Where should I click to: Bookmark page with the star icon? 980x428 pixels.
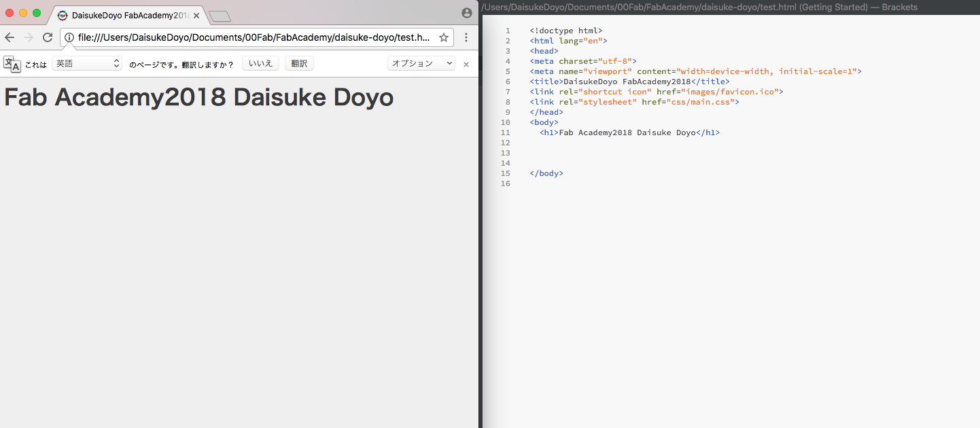pyautogui.click(x=444, y=37)
